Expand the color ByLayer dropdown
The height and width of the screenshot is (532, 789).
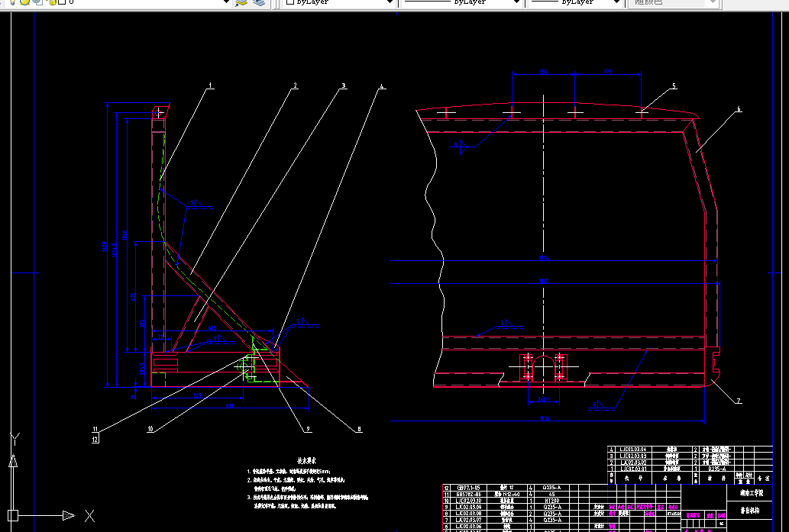390,2
